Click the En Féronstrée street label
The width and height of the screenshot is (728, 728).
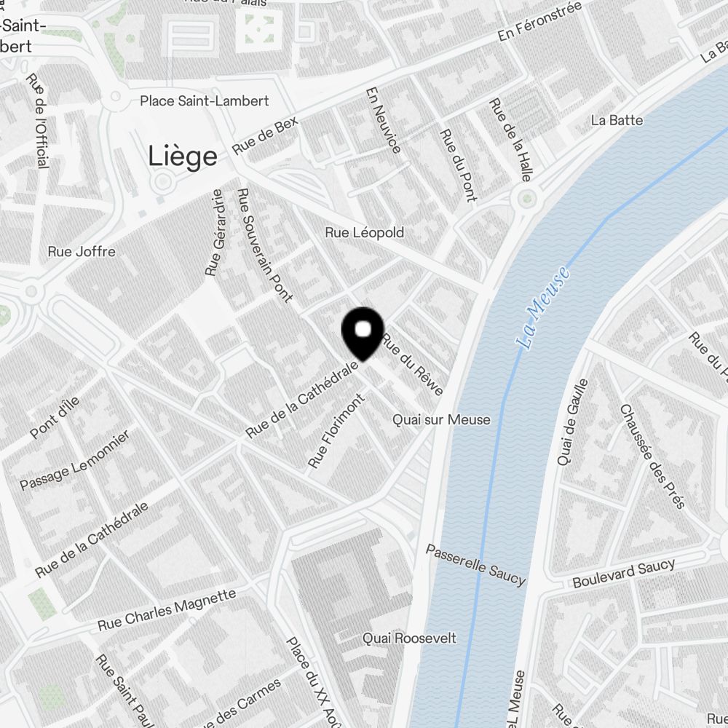539,21
